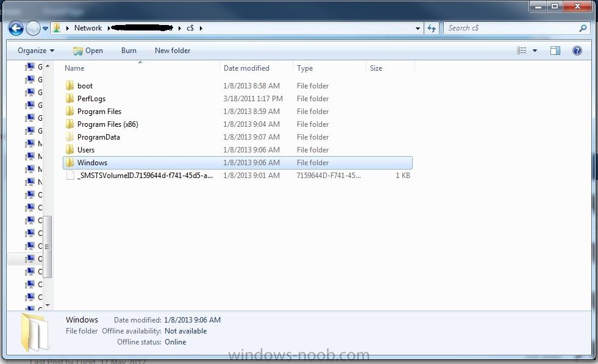Screen dimensions: 598x364
Task: Click Burn in the command bar
Action: coord(129,51)
